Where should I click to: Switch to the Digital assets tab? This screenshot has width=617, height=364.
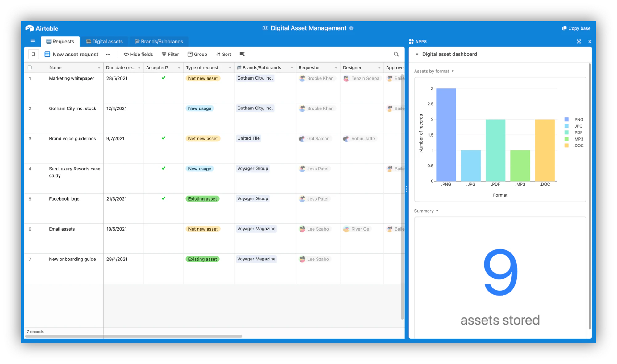tap(104, 41)
